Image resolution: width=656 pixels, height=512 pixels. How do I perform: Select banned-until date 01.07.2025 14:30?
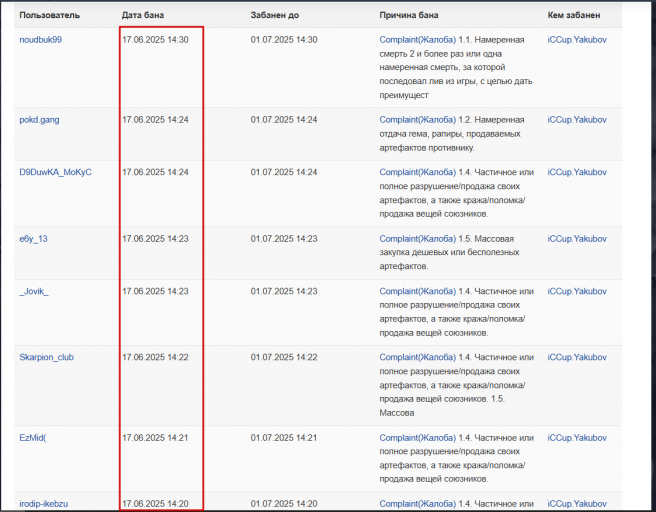tap(284, 40)
